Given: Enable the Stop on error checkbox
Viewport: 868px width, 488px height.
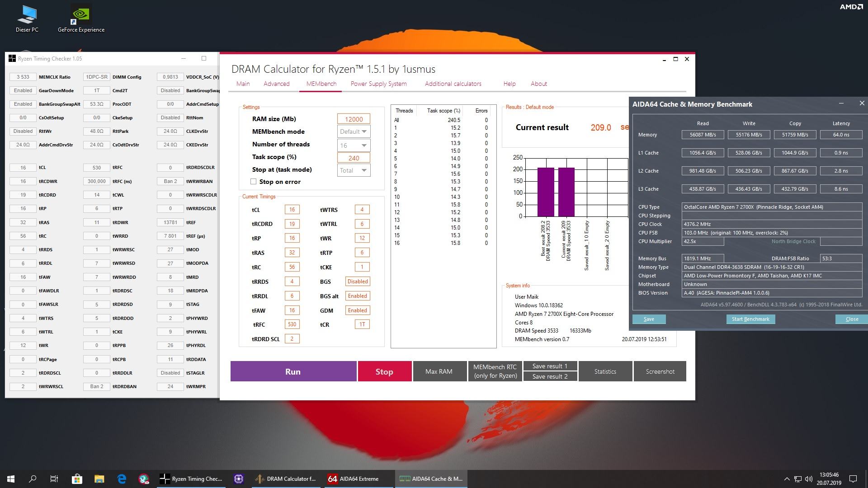Looking at the screenshot, I should point(254,182).
